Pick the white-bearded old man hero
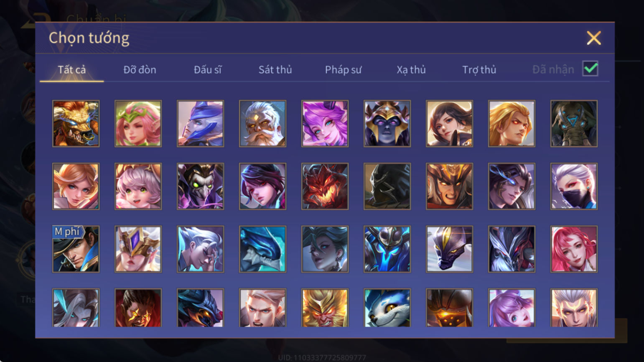 coord(262,123)
